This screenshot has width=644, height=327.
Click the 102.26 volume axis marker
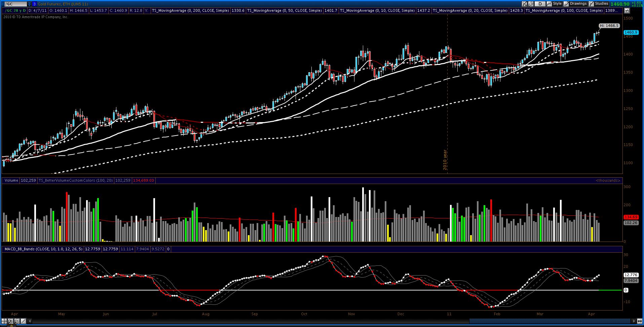click(x=631, y=223)
